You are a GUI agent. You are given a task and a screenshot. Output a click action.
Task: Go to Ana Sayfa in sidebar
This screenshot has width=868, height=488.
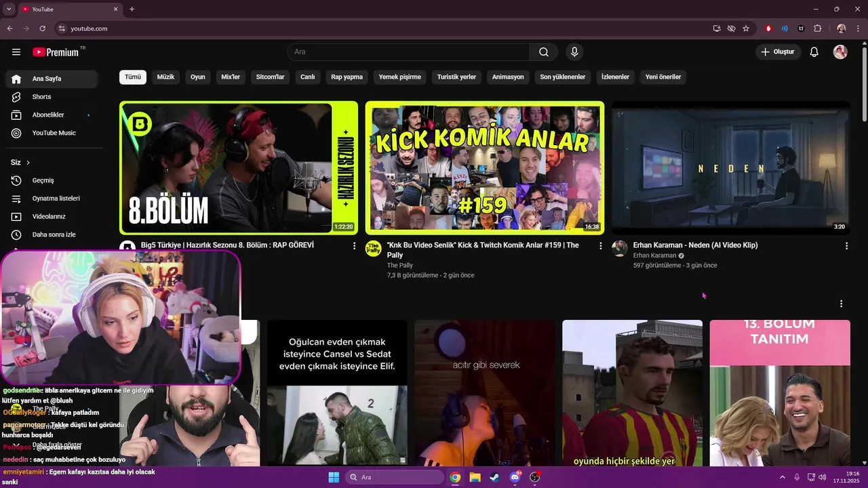(52, 79)
